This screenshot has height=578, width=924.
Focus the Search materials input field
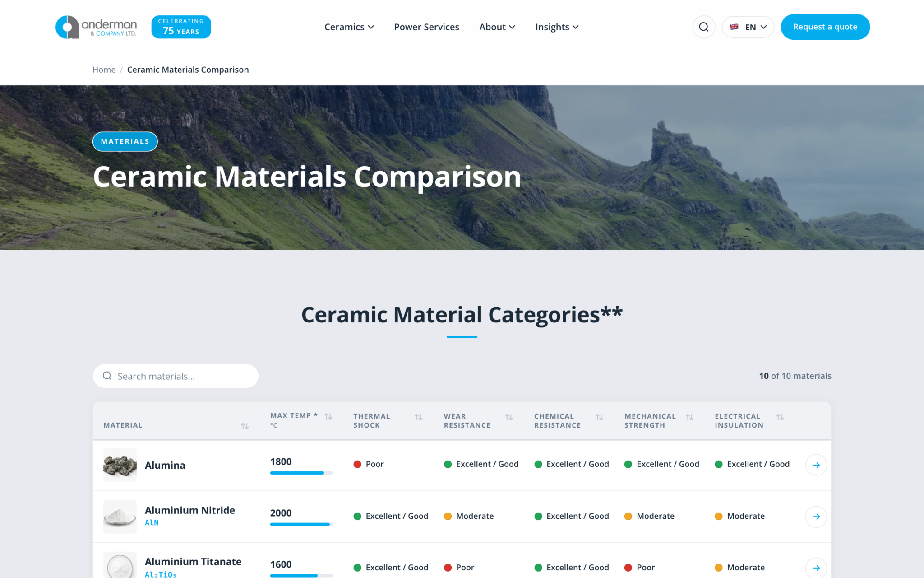click(176, 376)
